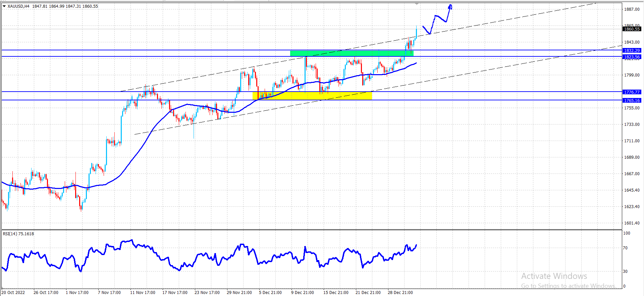Viewport: 644px width, 296px height.
Task: Select the yellow support zone rectangle
Action: pos(312,96)
